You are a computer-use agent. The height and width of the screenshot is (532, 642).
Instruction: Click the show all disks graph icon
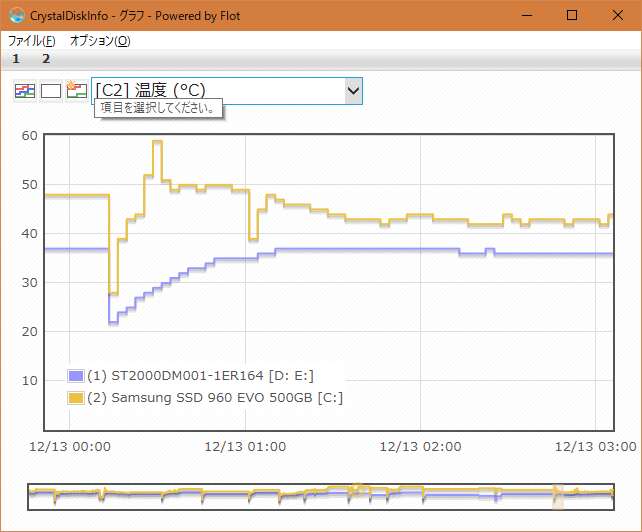[25, 91]
